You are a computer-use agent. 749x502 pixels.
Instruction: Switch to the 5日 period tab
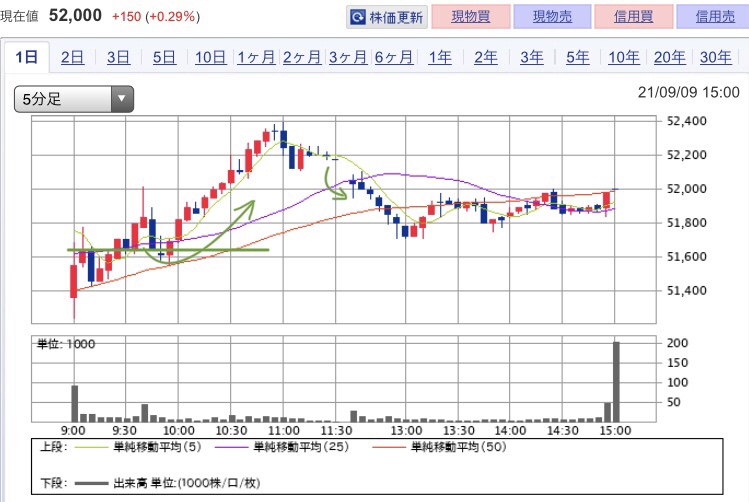[164, 57]
